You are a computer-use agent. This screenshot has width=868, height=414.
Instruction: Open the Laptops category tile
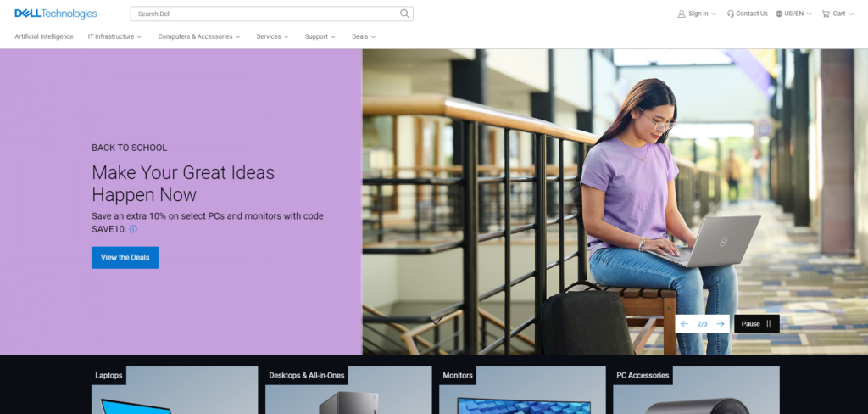[175, 390]
